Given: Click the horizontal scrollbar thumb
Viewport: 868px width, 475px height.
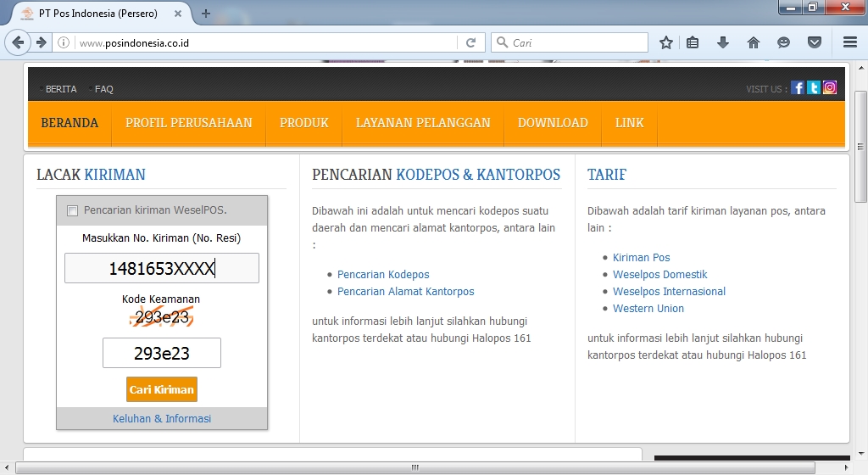Looking at the screenshot, I should tap(415, 467).
